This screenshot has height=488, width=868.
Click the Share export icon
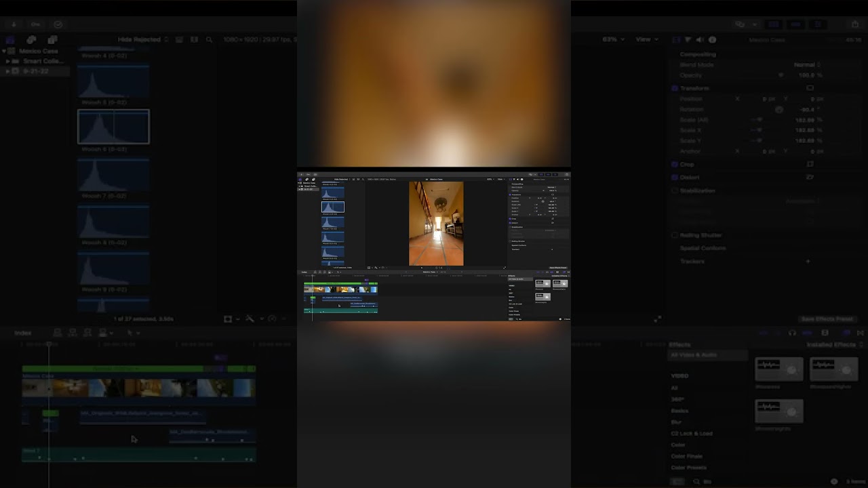coord(855,24)
